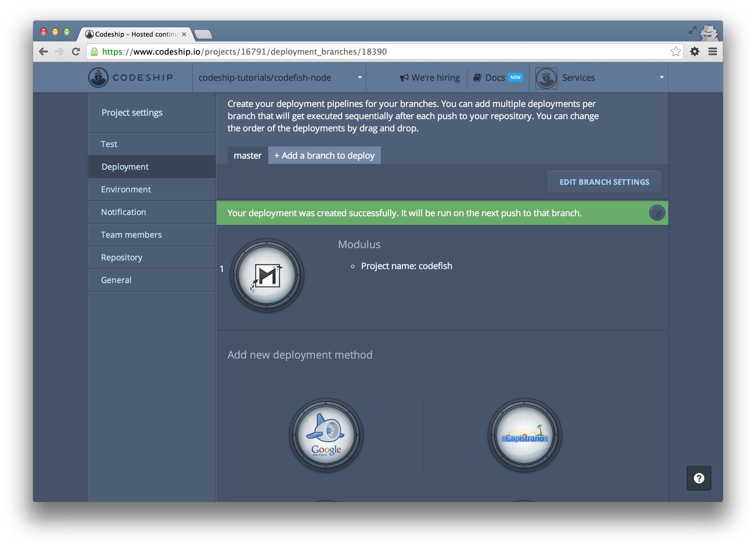Image resolution: width=756 pixels, height=548 pixels.
Task: Click the edit pencil icon in green banner
Action: point(657,213)
